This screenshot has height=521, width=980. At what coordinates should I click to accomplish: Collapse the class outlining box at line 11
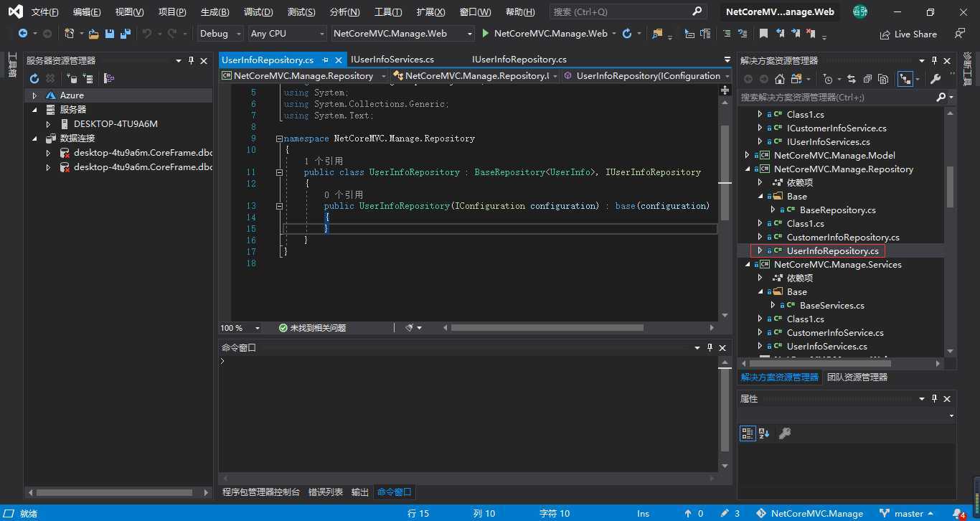click(x=279, y=172)
